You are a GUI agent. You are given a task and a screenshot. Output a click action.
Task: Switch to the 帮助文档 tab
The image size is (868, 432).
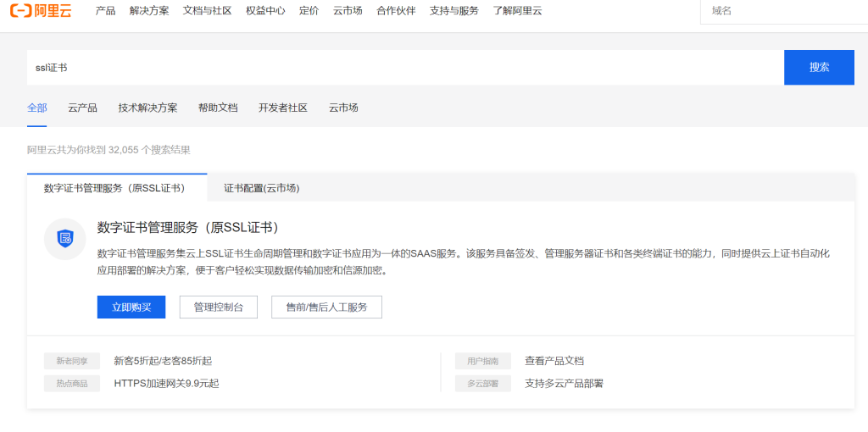pos(218,108)
